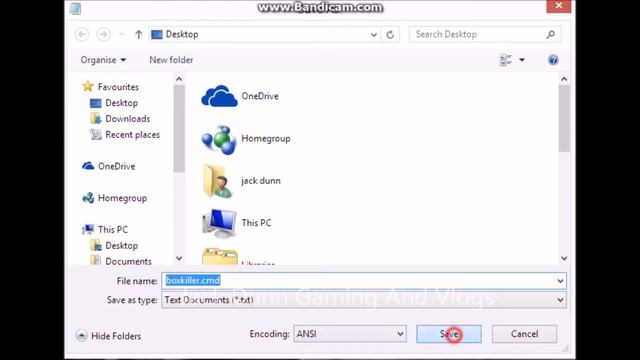Select Favourites in navigation pane
This screenshot has height=360, width=640.
tap(110, 87)
